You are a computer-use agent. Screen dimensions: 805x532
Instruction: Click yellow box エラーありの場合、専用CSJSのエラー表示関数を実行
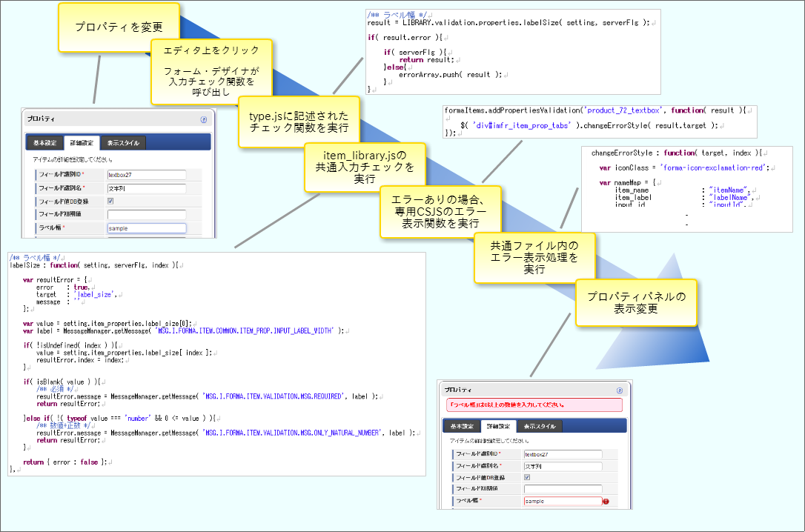pyautogui.click(x=440, y=211)
